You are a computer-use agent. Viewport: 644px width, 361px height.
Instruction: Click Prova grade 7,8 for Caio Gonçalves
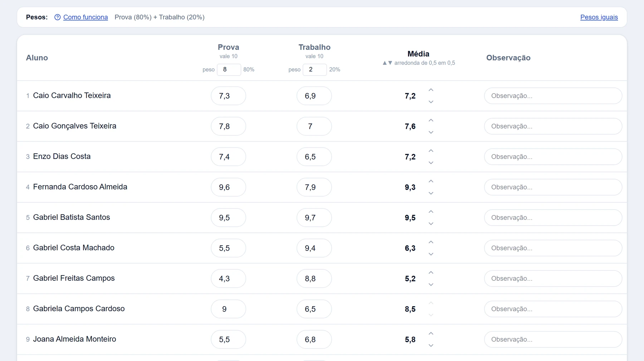[x=228, y=126]
